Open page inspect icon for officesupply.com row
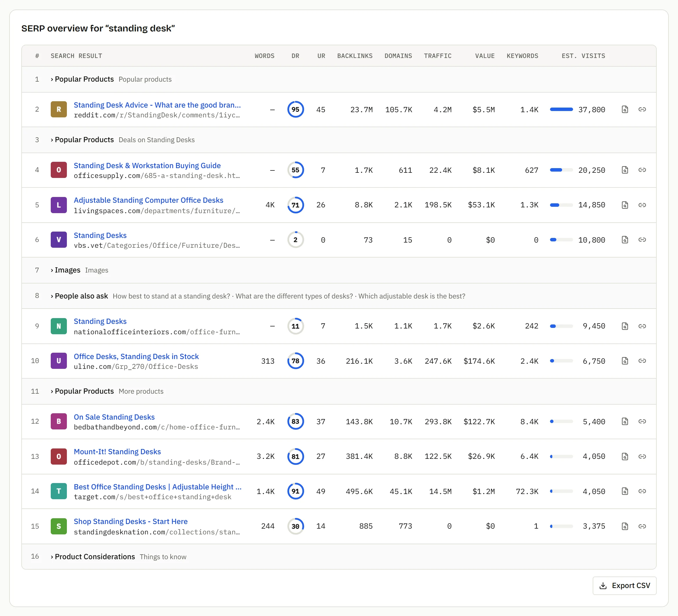This screenshot has height=616, width=678. pos(624,170)
